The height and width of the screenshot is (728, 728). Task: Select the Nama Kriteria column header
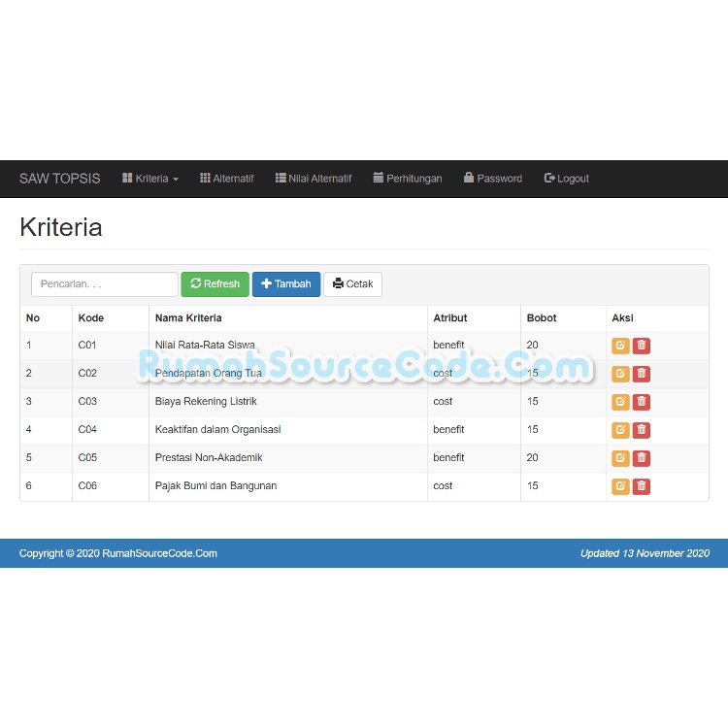(188, 318)
